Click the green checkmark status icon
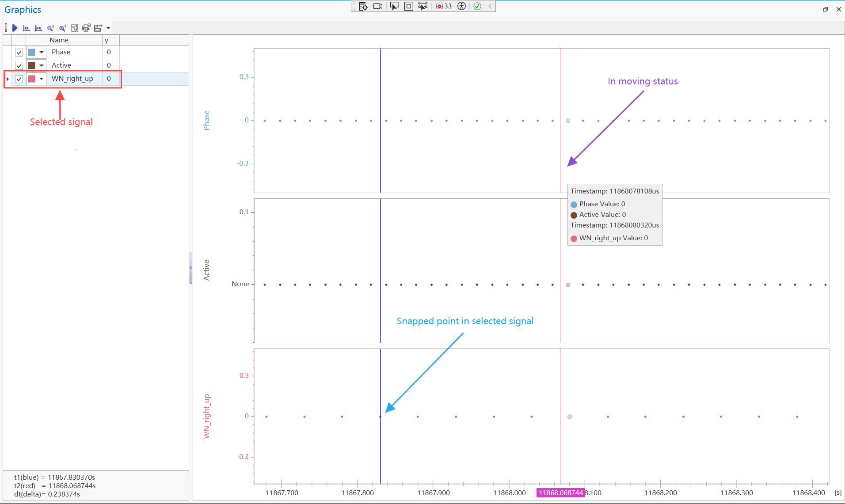The image size is (845, 504). 477,6
